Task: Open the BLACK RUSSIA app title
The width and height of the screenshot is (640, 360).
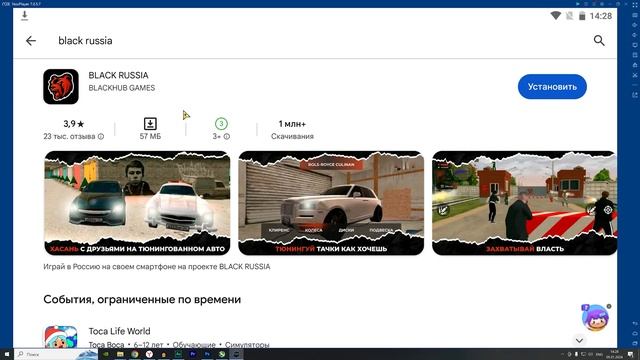Action: click(118, 75)
